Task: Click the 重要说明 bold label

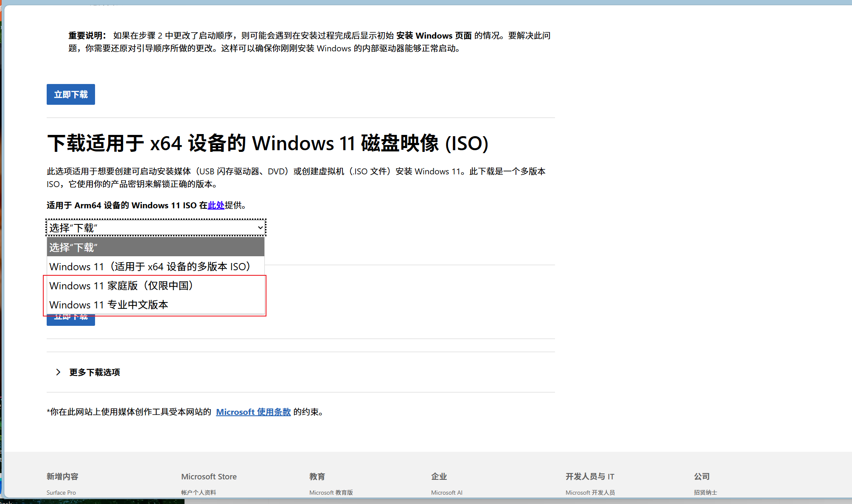Action: [x=87, y=36]
